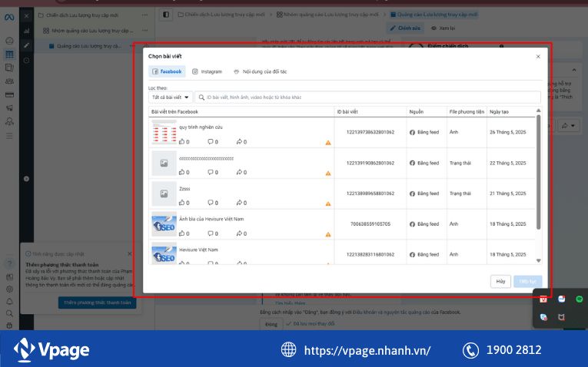The image size is (588, 367).
Task: Click post ID '700638559105705'
Action: 370,224
